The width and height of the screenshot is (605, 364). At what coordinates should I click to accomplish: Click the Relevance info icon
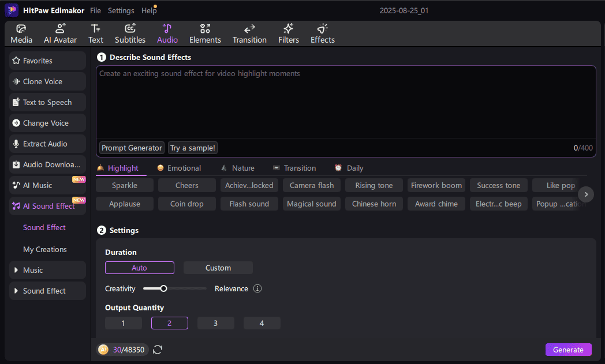[x=257, y=288]
